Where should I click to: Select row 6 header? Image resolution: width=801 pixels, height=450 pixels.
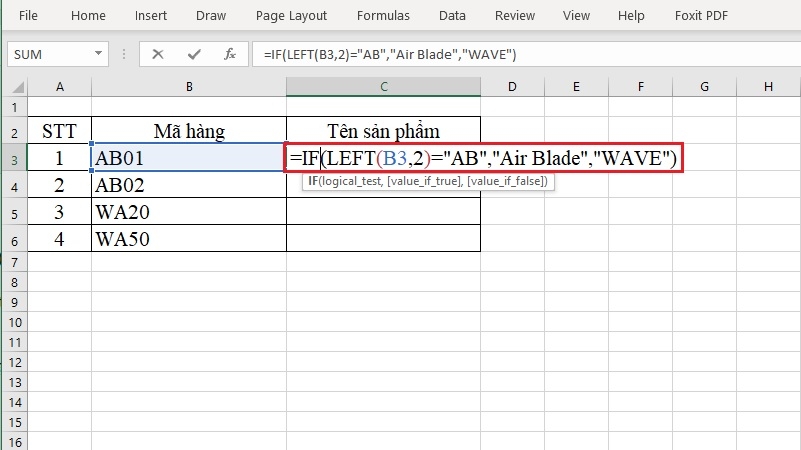[15, 240]
